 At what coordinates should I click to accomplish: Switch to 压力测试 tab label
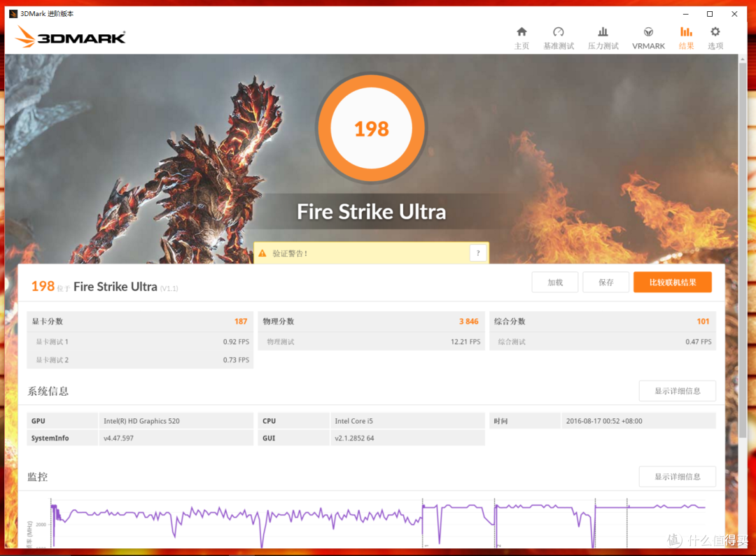click(x=603, y=45)
